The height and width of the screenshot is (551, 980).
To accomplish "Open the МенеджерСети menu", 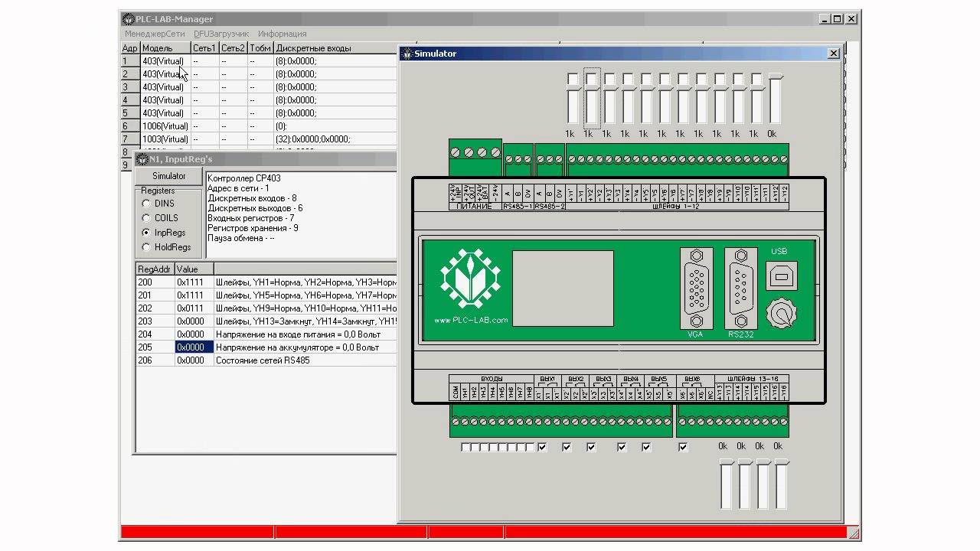I will [x=155, y=34].
